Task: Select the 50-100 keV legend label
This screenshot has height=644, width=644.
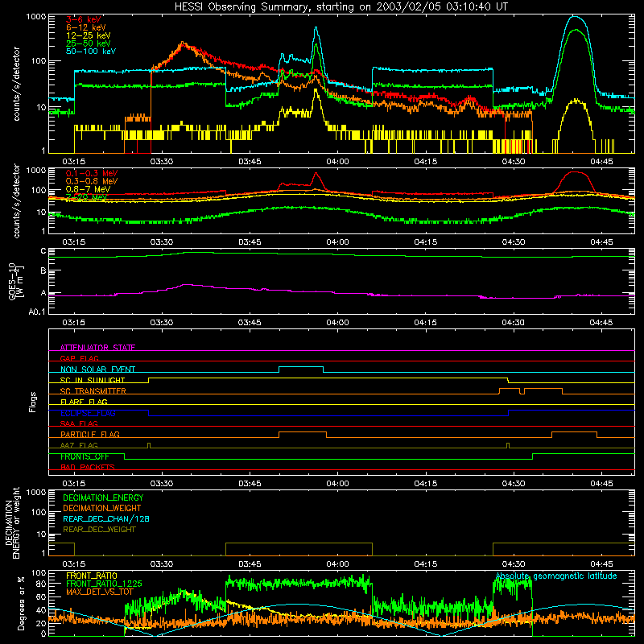Action: coord(91,52)
